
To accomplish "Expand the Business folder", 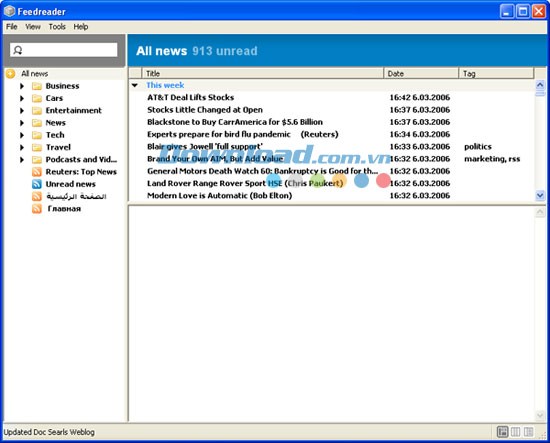I will [22, 86].
